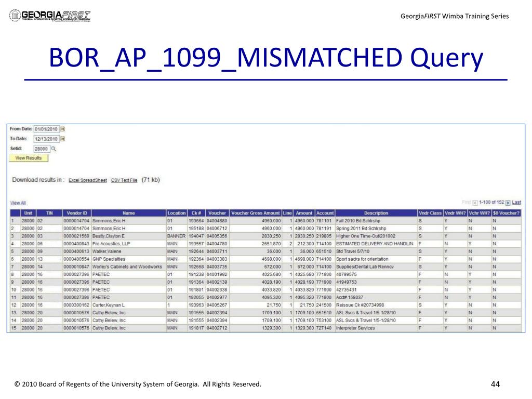532x399 pixels.
Task: Select 'ESTIMATED DELIVERY AND HANDLIN' description cell
Action: click(x=376, y=244)
